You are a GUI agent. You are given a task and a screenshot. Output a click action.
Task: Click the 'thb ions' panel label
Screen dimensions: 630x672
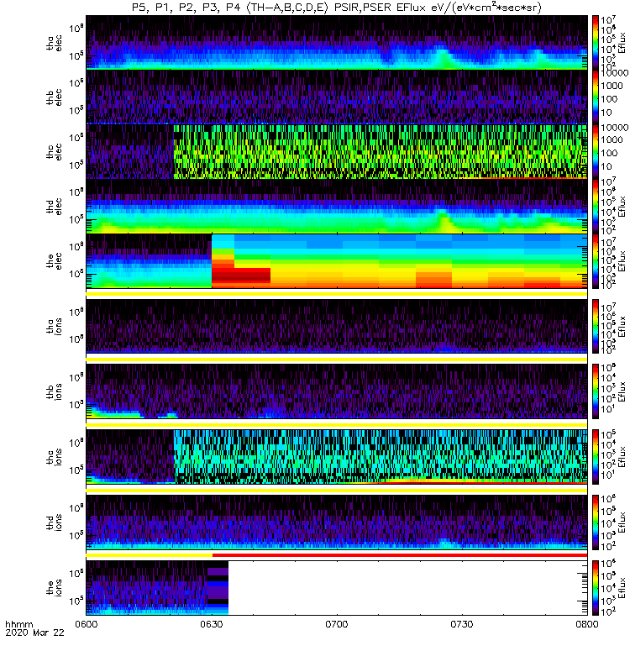click(54, 391)
